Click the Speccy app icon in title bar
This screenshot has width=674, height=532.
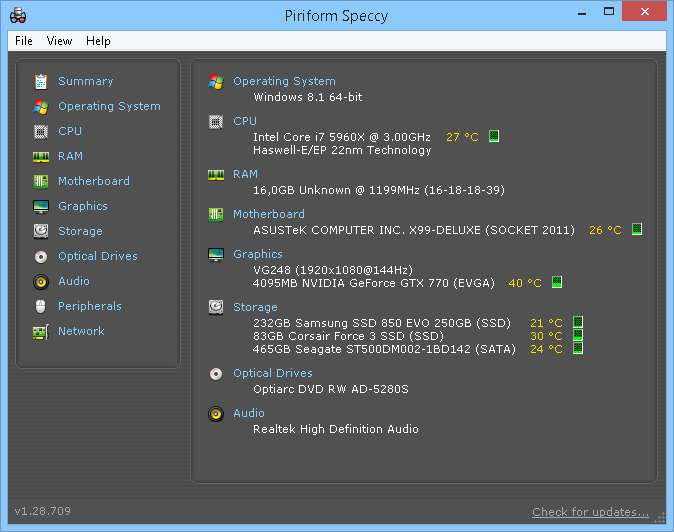coord(18,16)
